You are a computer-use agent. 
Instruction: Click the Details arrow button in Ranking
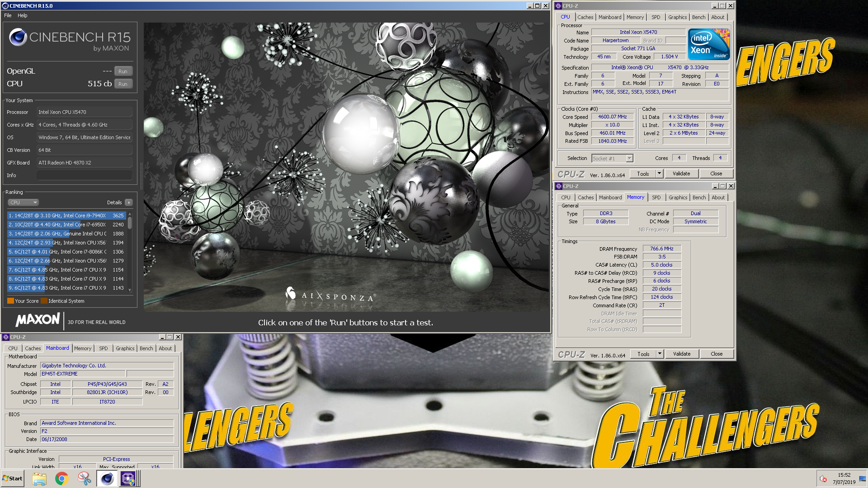pos(129,202)
